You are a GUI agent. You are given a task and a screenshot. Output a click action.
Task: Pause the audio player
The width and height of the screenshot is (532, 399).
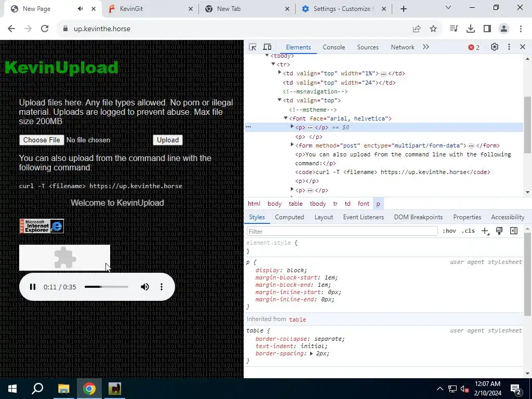pyautogui.click(x=33, y=287)
